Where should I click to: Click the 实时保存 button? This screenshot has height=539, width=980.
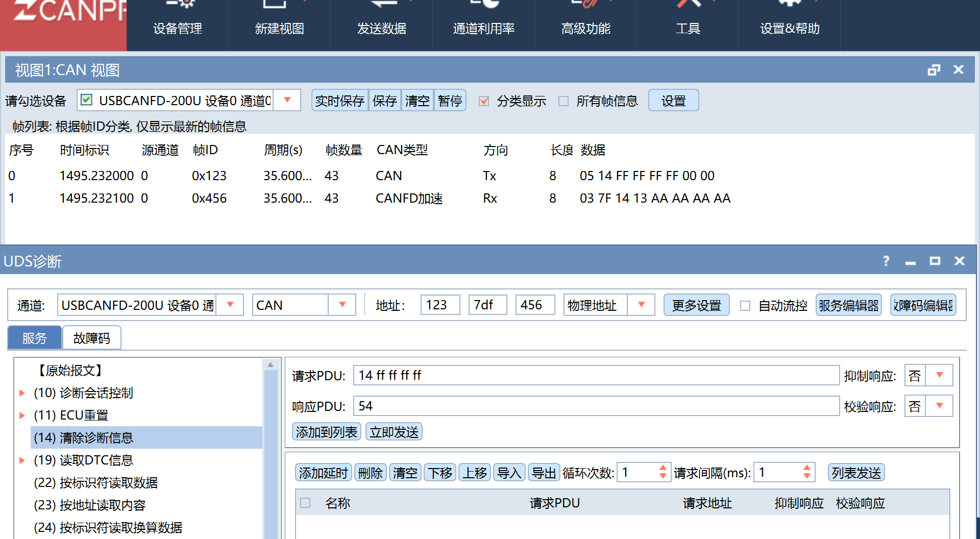tap(340, 101)
